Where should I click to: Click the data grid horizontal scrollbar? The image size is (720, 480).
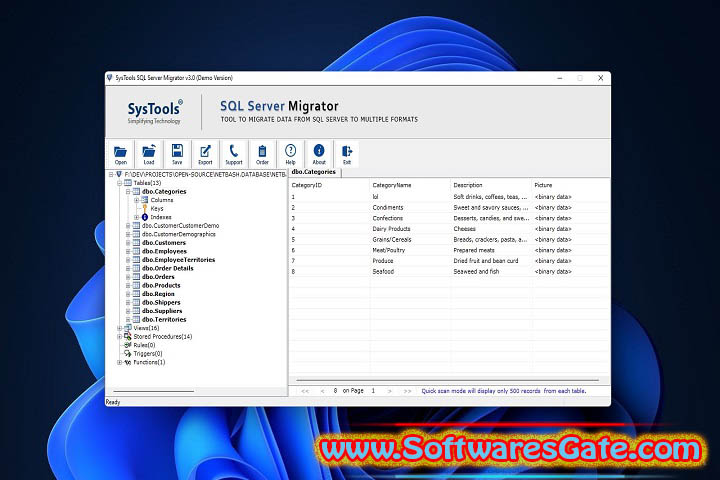[448, 380]
